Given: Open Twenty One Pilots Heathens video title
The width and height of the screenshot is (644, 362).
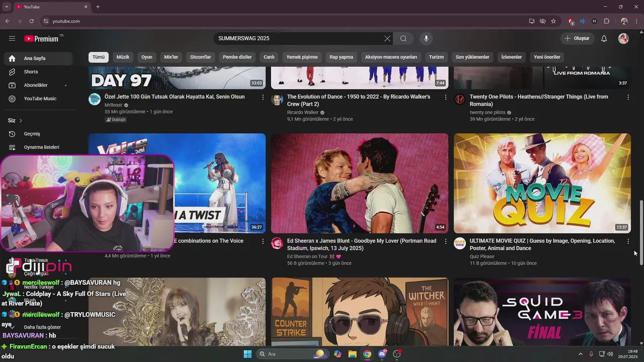Looking at the screenshot, I should [539, 100].
